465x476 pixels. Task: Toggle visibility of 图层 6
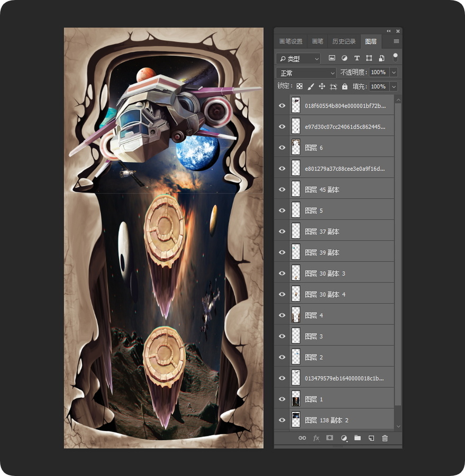point(282,148)
